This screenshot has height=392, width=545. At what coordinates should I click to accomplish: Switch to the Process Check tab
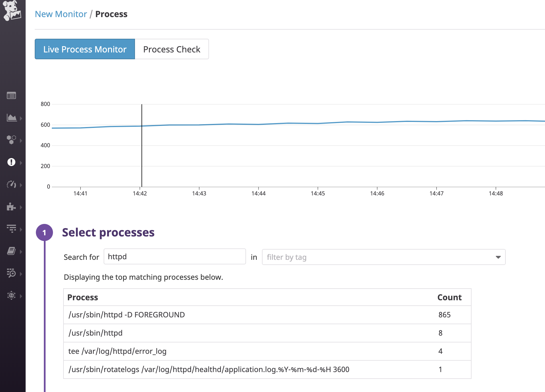coord(172,49)
